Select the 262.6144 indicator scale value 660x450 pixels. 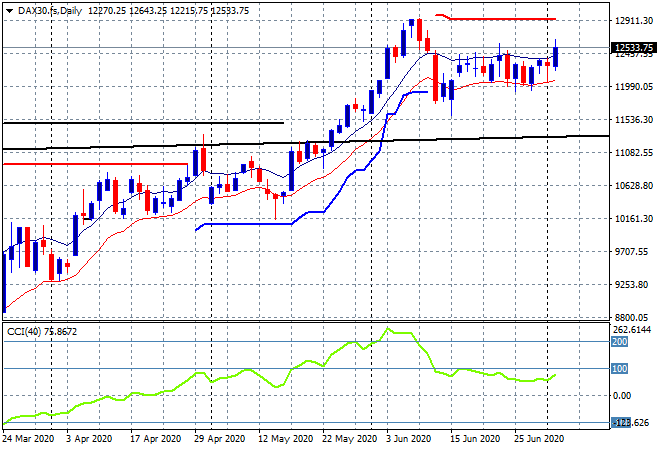click(632, 329)
